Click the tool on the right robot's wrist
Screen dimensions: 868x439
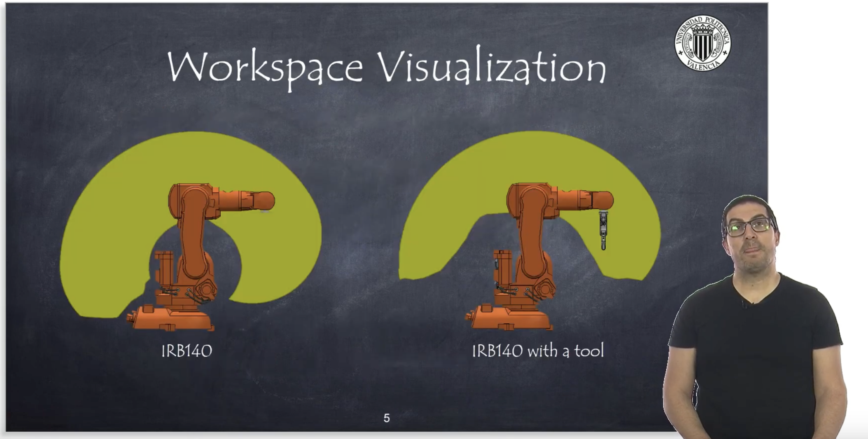[x=604, y=227]
